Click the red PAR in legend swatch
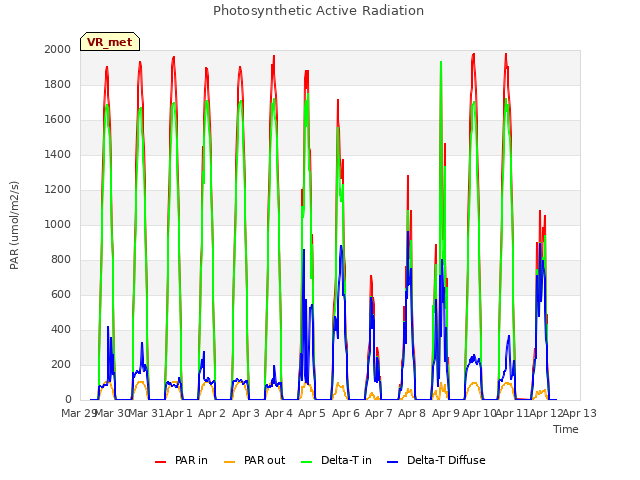Screen dimensions: 640x480 [160, 462]
